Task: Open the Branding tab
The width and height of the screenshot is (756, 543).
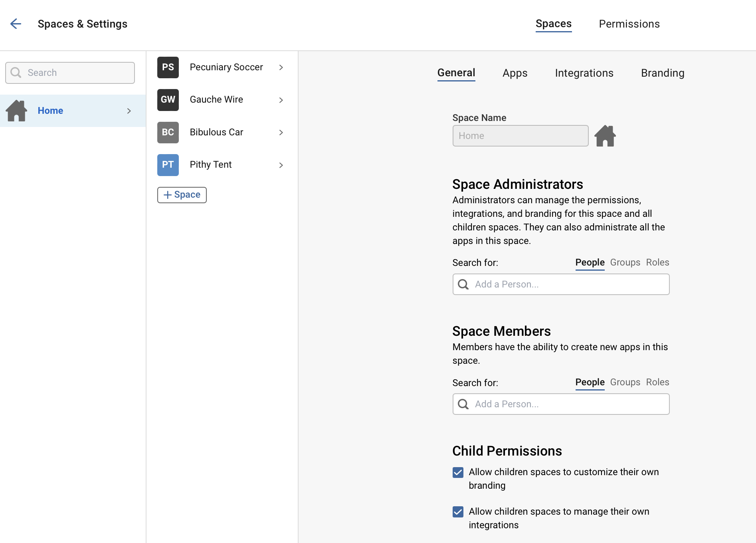Action: (x=663, y=73)
